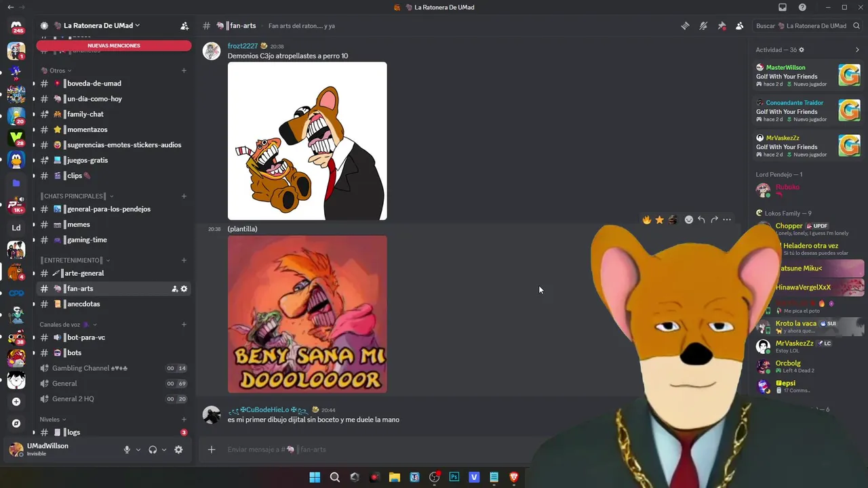Click attach file plus button
The width and height of the screenshot is (868, 488).
coord(212,449)
